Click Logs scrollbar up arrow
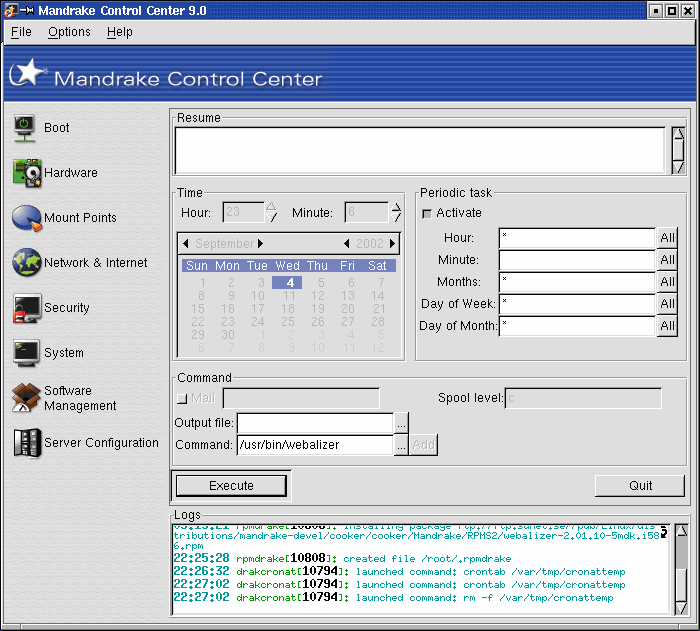 (x=681, y=531)
